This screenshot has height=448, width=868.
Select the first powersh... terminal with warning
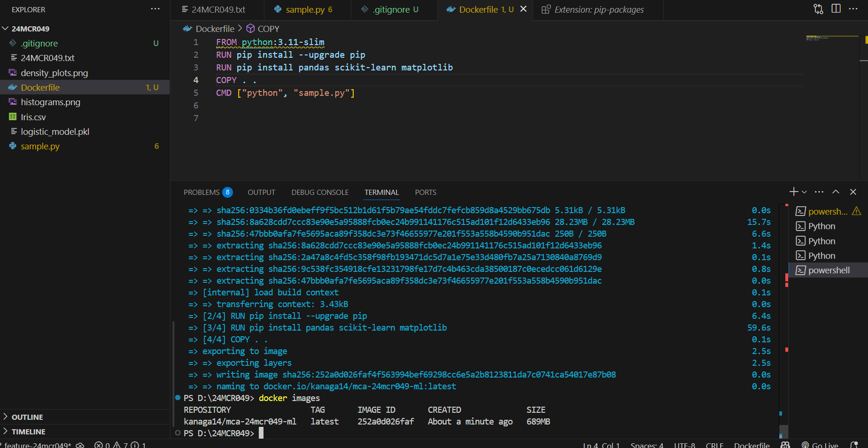tap(828, 211)
